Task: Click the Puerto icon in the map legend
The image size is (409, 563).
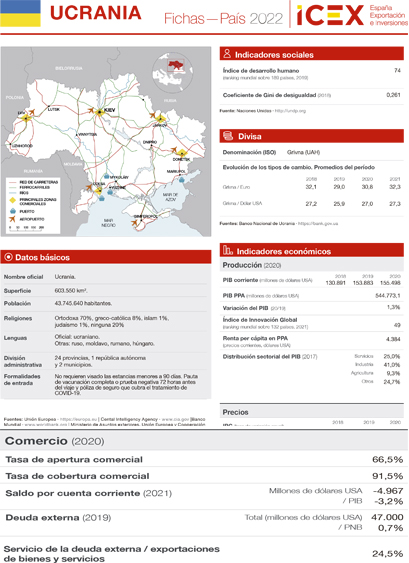Action: [x=13, y=211]
